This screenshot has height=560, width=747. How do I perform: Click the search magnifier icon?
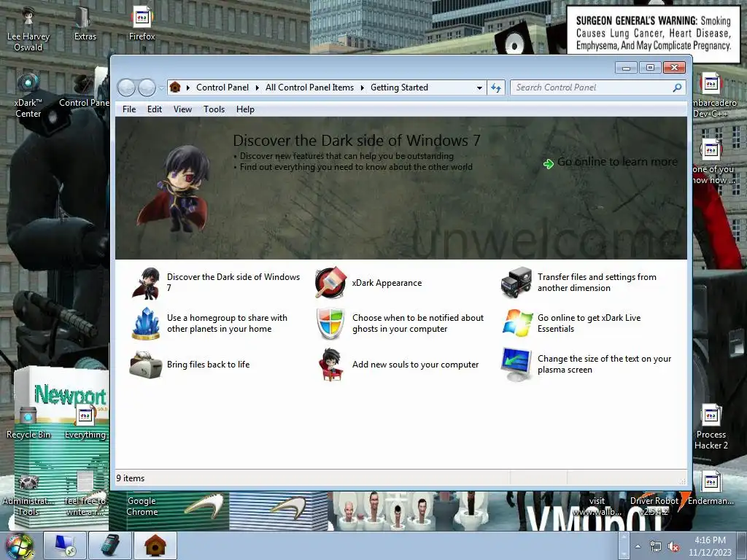click(677, 87)
